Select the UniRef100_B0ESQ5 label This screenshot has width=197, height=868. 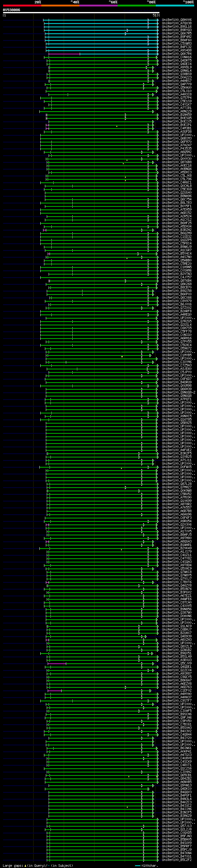click(x=176, y=118)
